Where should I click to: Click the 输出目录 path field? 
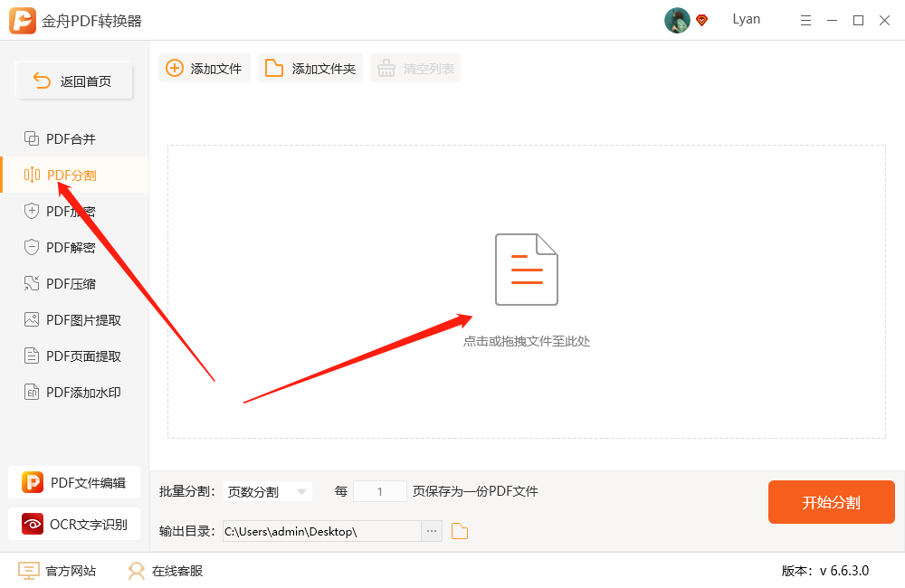click(322, 531)
